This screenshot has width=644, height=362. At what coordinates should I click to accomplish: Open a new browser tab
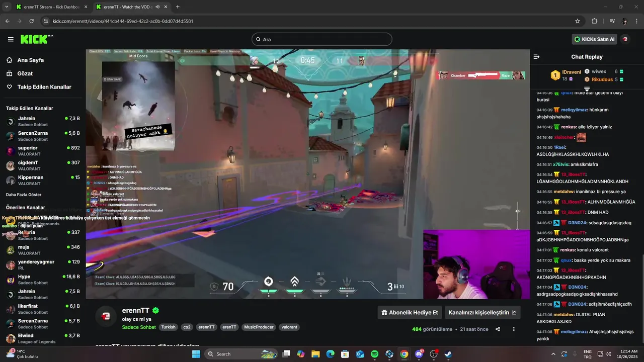[178, 7]
